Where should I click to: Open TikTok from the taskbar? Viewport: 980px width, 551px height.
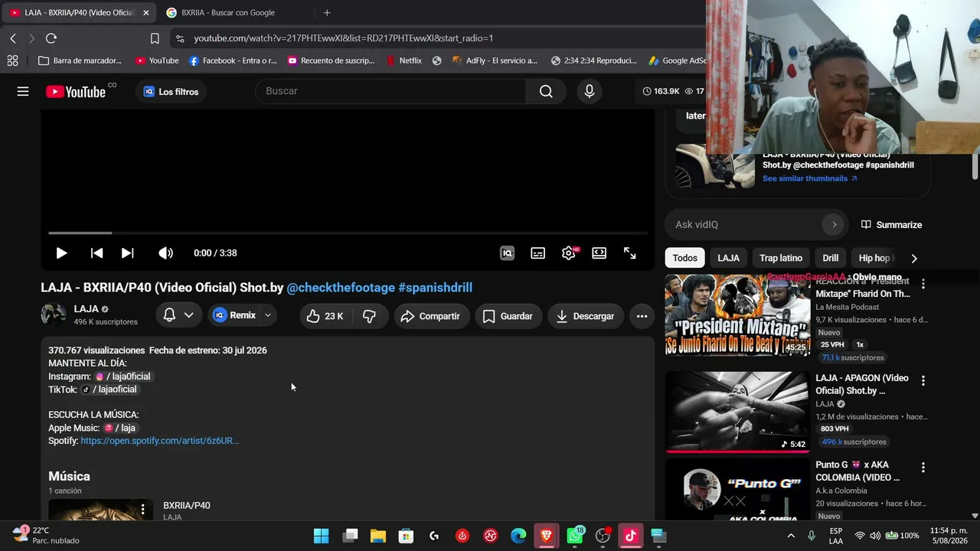pyautogui.click(x=631, y=536)
